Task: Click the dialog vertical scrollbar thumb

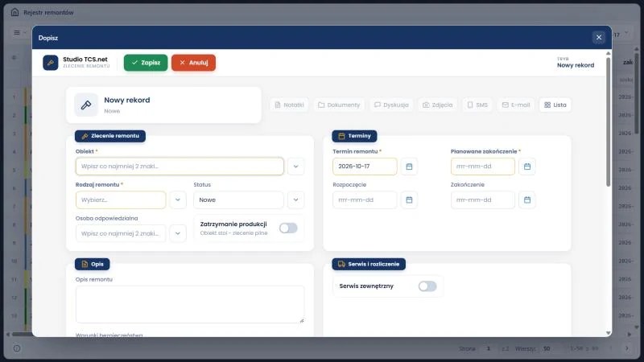Action: pos(609,122)
